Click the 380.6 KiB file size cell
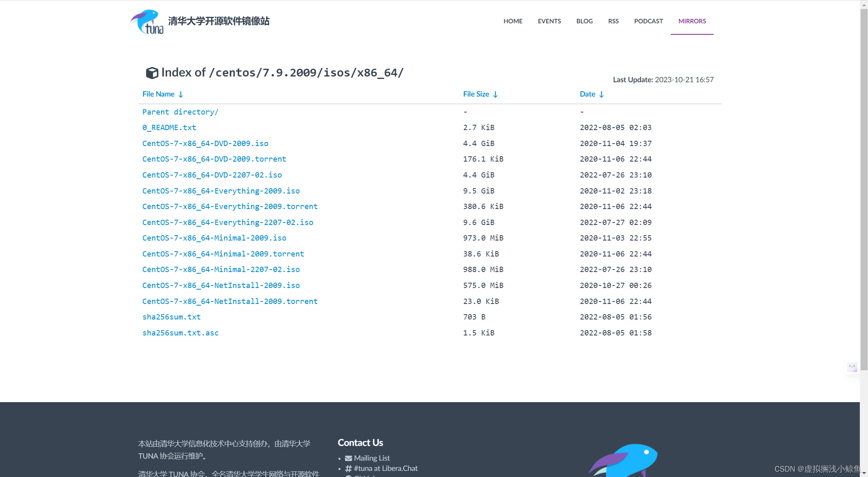868x477 pixels. (x=483, y=207)
